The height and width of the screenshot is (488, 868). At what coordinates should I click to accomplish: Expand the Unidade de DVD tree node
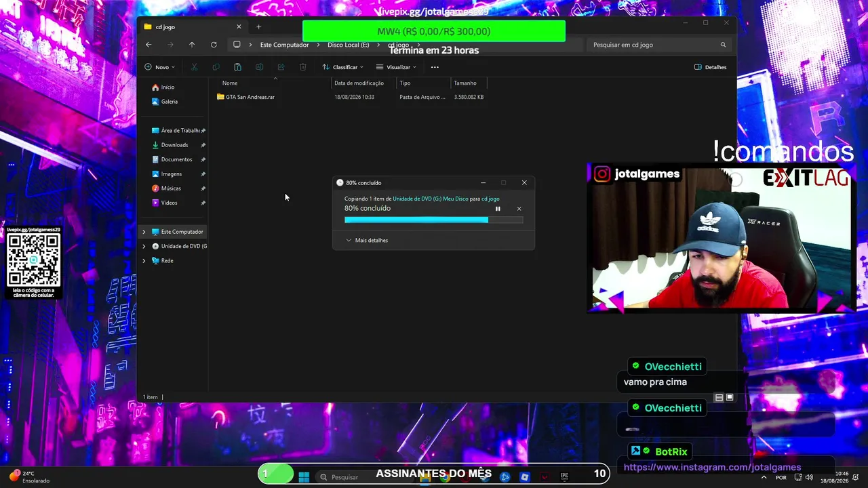coord(144,246)
